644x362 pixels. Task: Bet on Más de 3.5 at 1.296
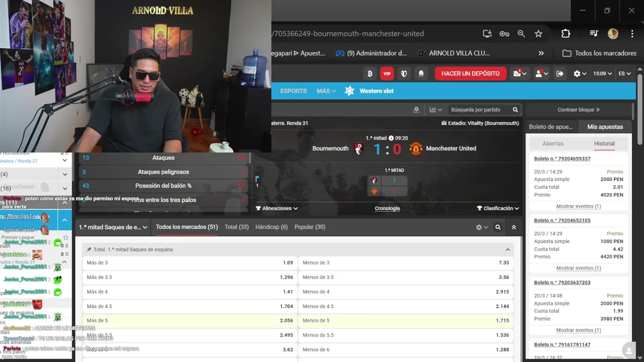(190, 277)
